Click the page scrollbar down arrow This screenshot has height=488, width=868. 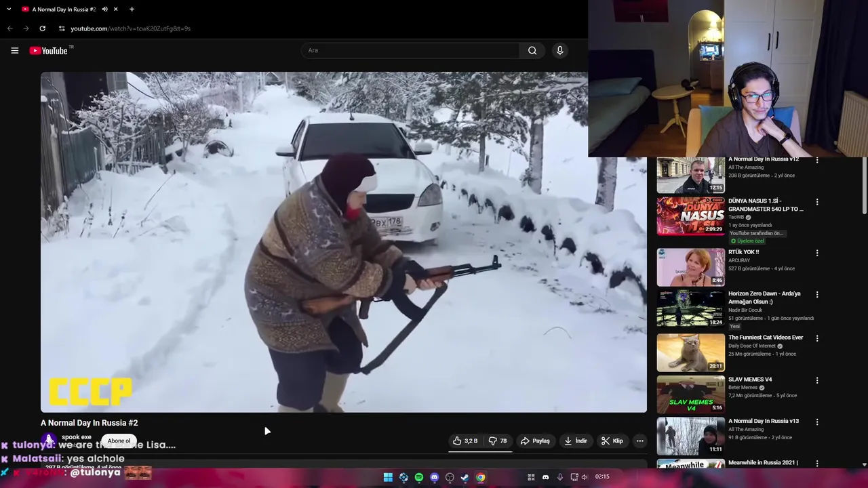tap(864, 464)
